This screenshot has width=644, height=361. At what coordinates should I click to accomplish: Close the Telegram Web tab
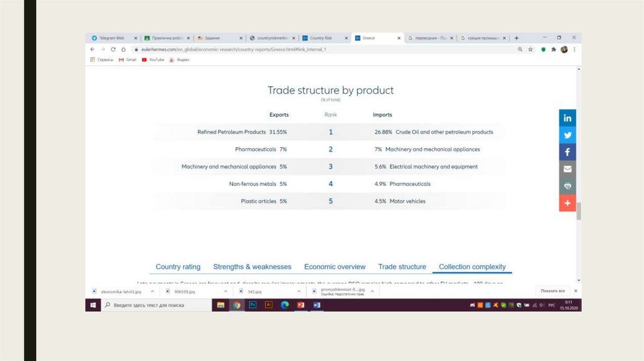coord(136,38)
